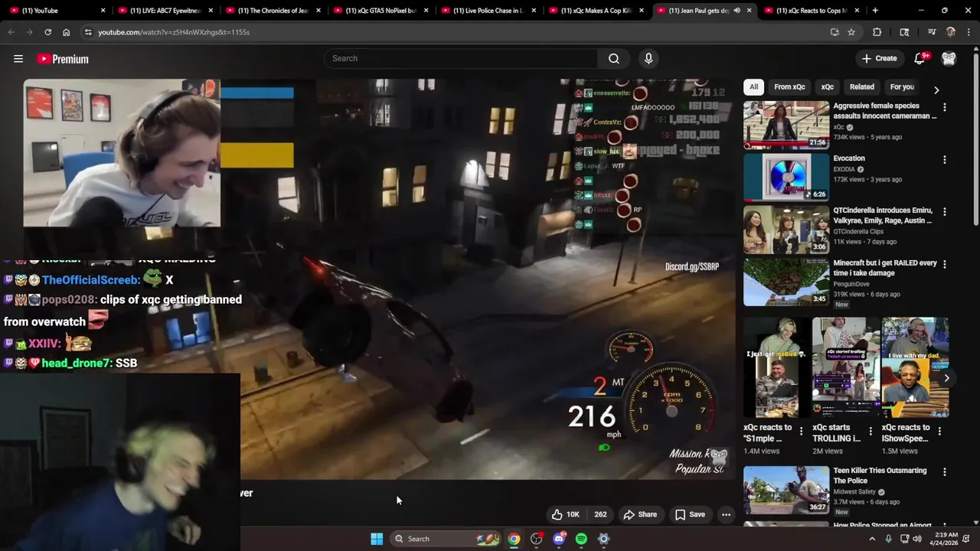The height and width of the screenshot is (551, 980).
Task: Save video to a playlist
Action: pyautogui.click(x=690, y=514)
